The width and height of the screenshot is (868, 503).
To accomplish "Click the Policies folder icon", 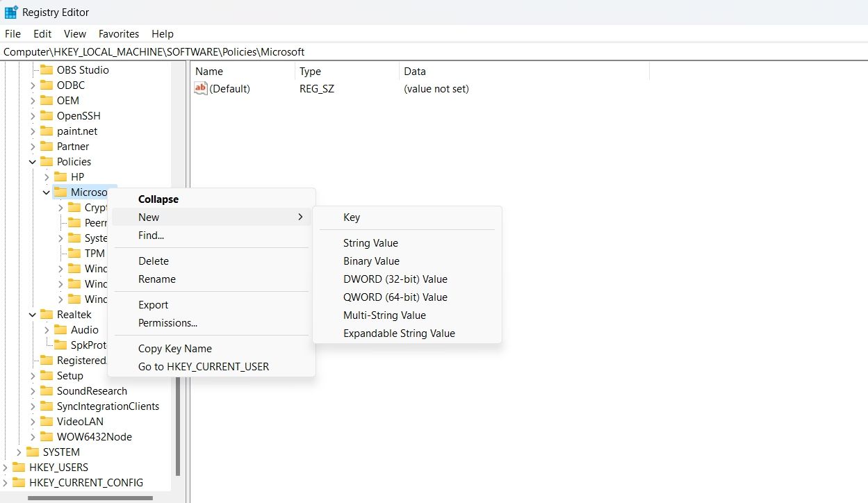I will 47,161.
